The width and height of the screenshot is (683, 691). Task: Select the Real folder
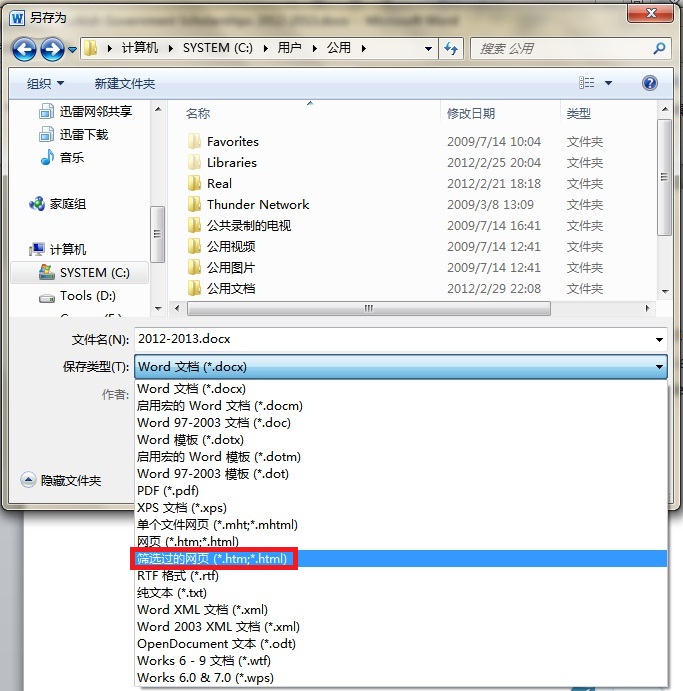click(x=210, y=183)
